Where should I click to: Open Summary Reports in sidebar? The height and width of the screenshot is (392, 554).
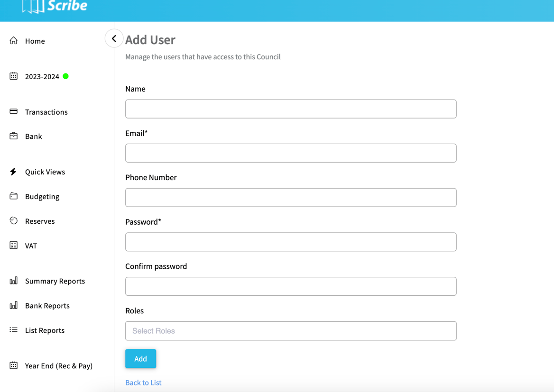(x=55, y=281)
